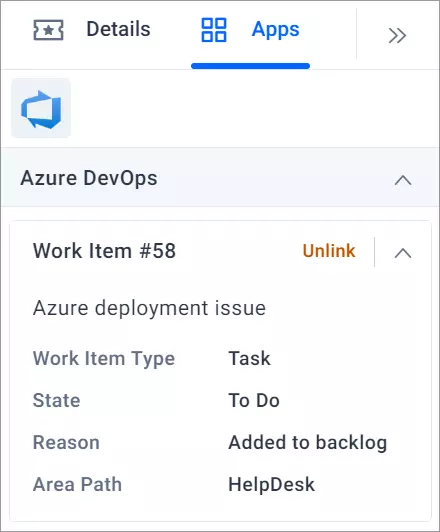Click the Area Path field label
Screen dimensions: 440x532
coord(77,484)
